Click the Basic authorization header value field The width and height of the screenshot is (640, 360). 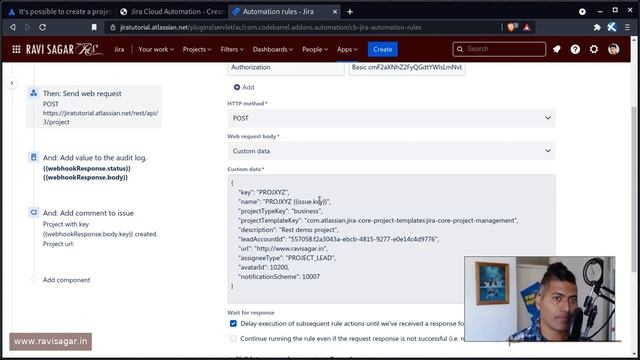(x=407, y=68)
